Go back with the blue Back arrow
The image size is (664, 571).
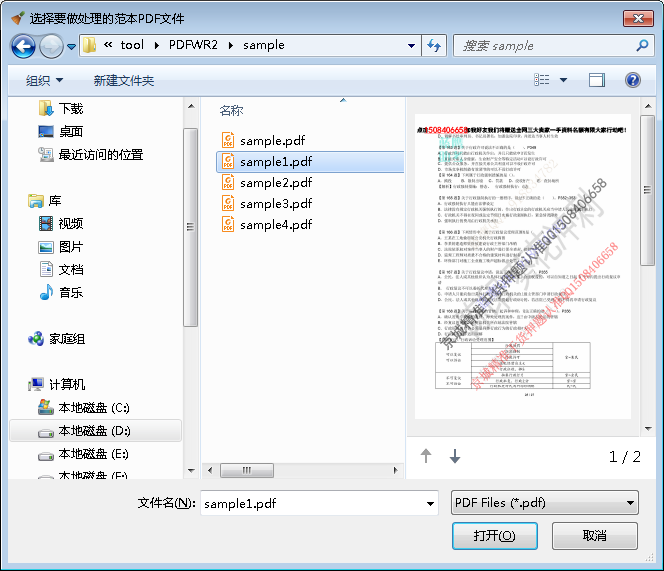(23, 46)
